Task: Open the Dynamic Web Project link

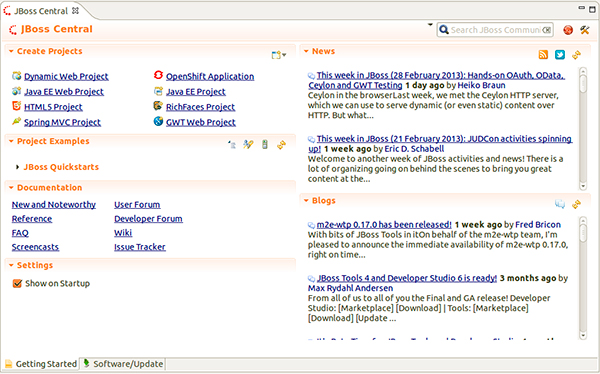Action: tap(66, 77)
